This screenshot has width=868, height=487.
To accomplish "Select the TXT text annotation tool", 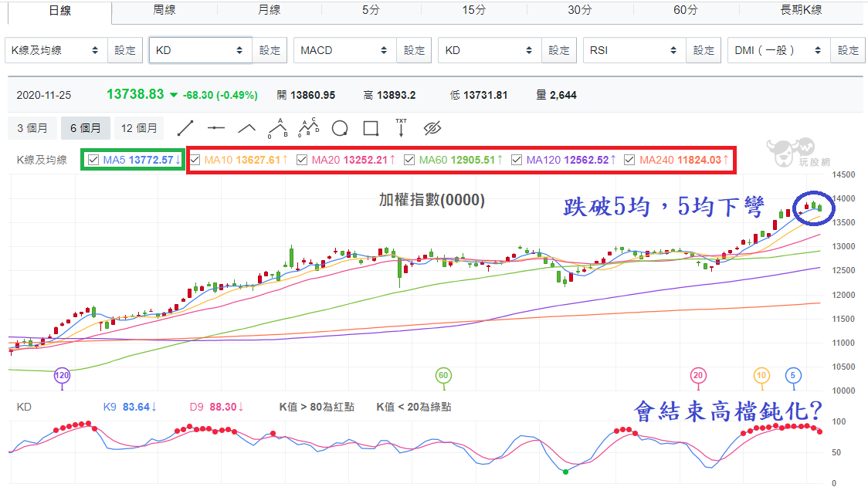I will coord(402,128).
